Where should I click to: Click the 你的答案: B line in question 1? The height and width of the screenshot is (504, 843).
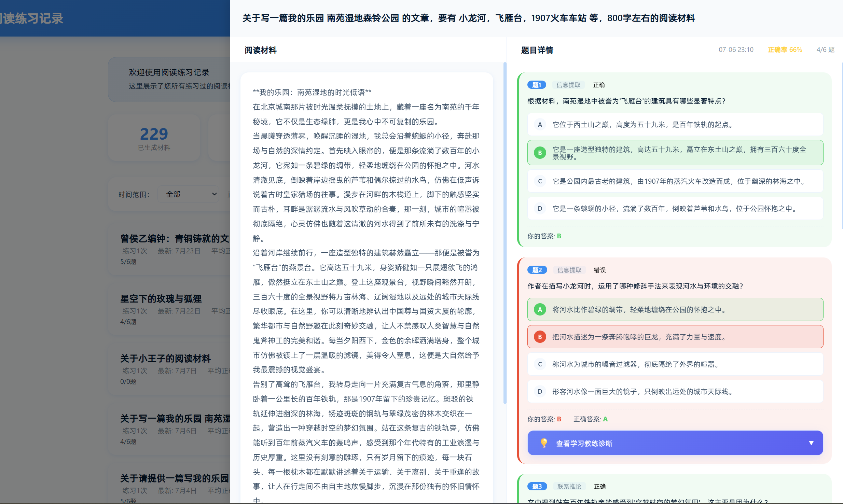click(x=544, y=236)
